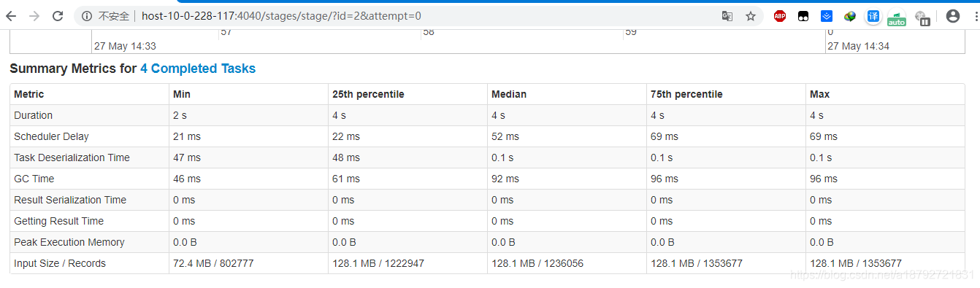The height and width of the screenshot is (288, 980).
Task: Open the site security info icon
Action: pyautogui.click(x=87, y=16)
